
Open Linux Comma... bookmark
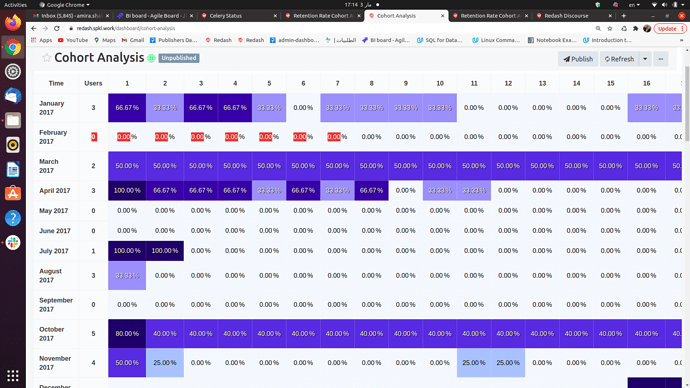(x=496, y=40)
